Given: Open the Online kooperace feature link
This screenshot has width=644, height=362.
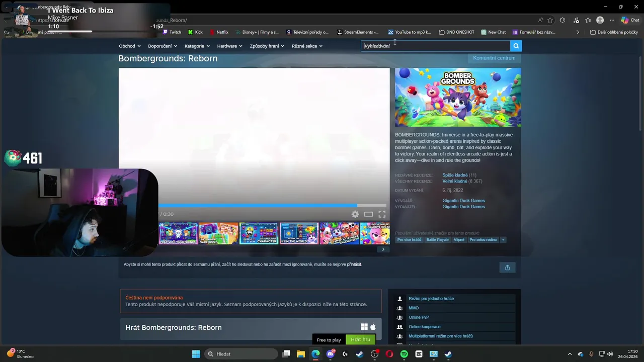Looking at the screenshot, I should [425, 327].
